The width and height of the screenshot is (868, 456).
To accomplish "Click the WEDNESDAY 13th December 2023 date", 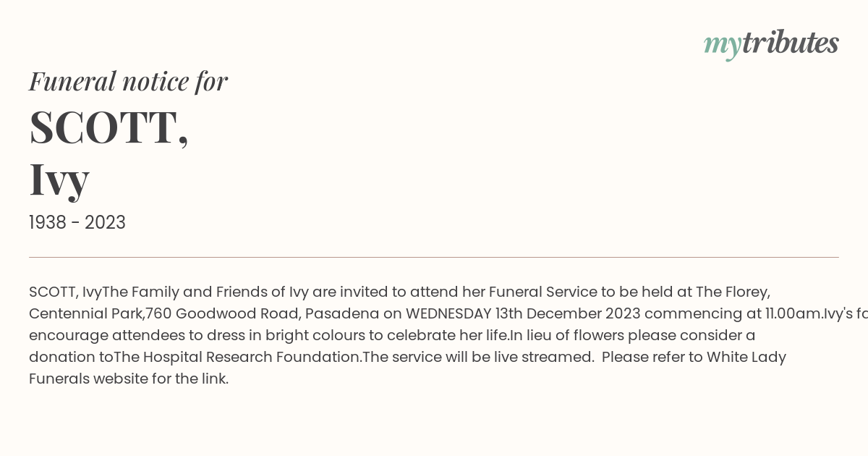I will click(x=522, y=314).
